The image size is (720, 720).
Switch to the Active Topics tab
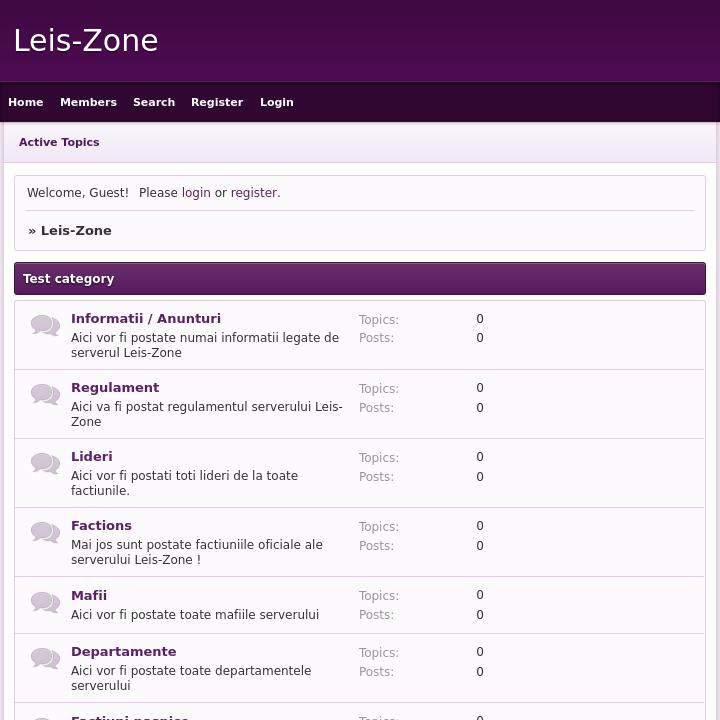(x=59, y=142)
